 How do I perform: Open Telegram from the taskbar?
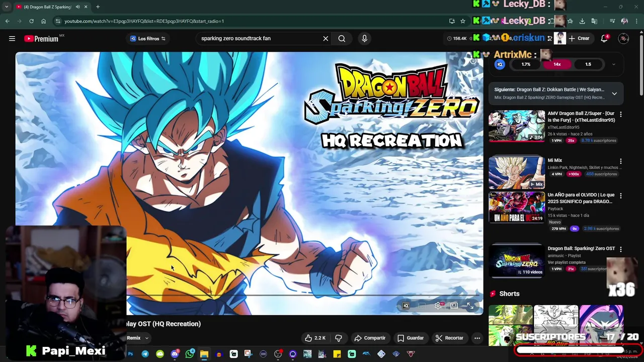coord(145,354)
